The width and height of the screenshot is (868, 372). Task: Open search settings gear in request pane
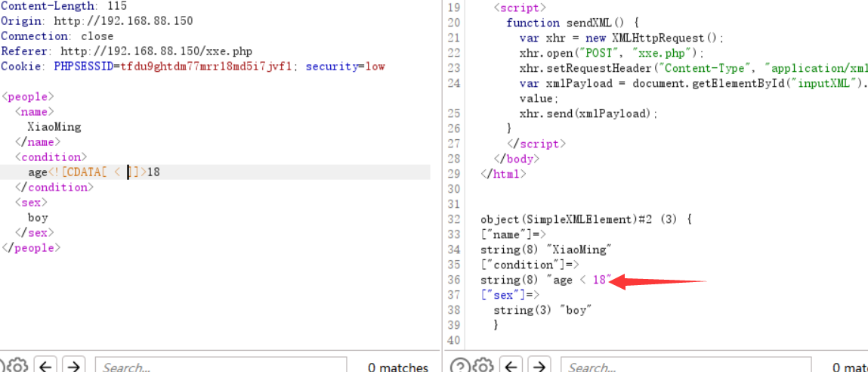click(x=17, y=366)
